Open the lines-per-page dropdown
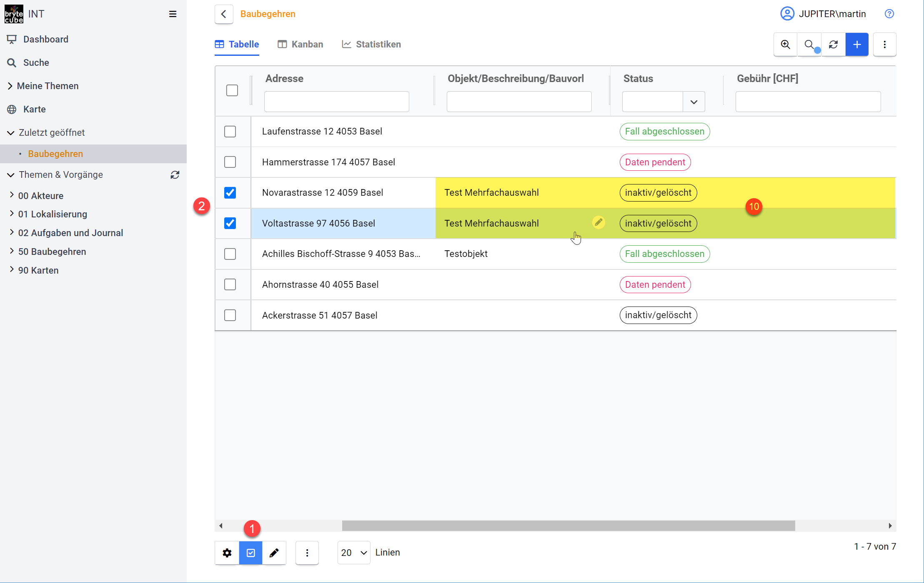The height and width of the screenshot is (583, 924). 354,553
